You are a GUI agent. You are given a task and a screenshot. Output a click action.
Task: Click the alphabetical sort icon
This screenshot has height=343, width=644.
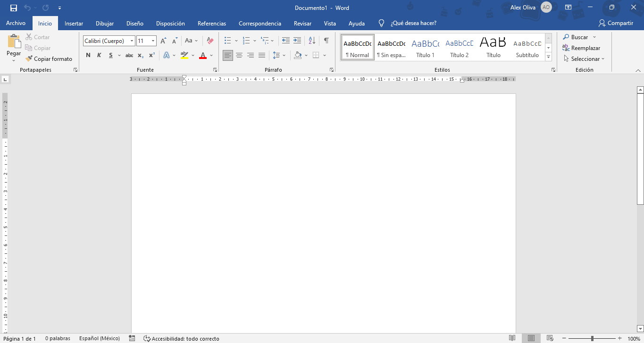[311, 40]
